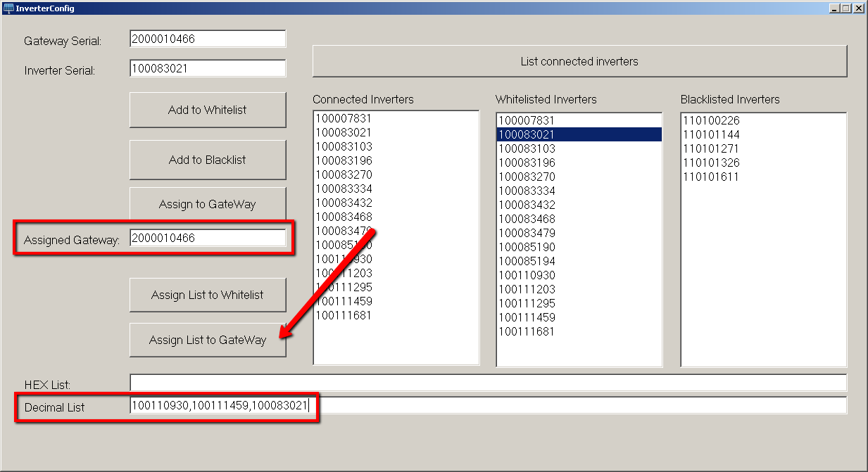Click the Add to Whitelist button

tap(208, 110)
